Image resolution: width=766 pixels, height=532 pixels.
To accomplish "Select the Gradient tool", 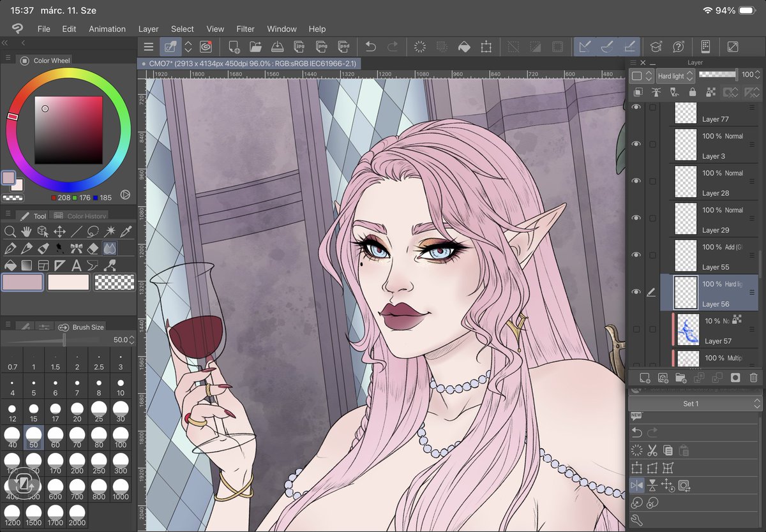I will (27, 265).
